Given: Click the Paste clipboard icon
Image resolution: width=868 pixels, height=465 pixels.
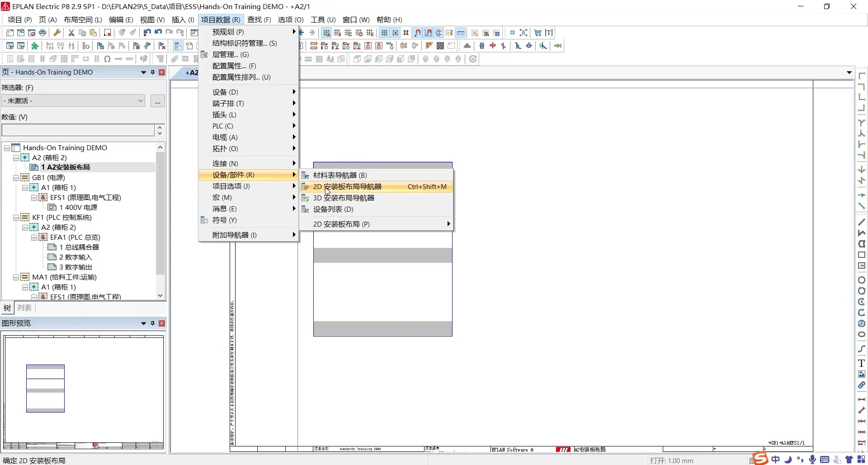Looking at the screenshot, I should click(x=93, y=33).
